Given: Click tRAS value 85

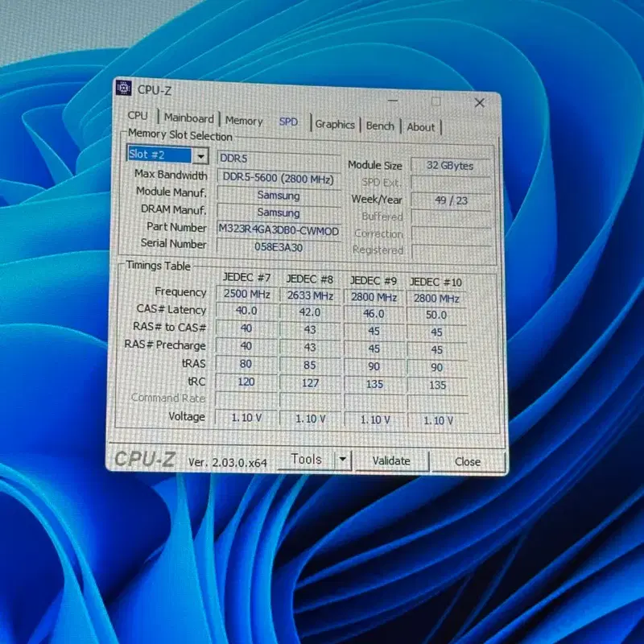Looking at the screenshot, I should point(310,365).
